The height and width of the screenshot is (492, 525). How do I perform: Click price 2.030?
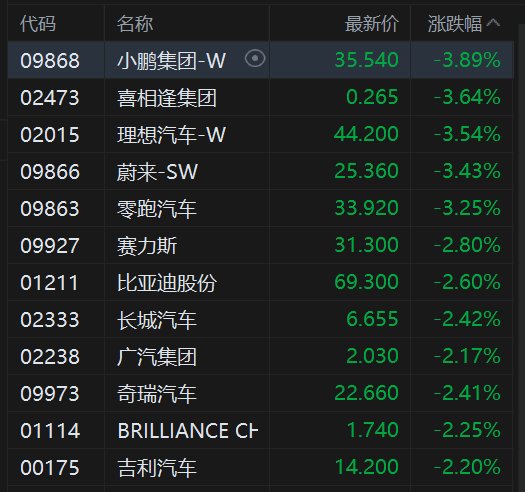pyautogui.click(x=372, y=356)
